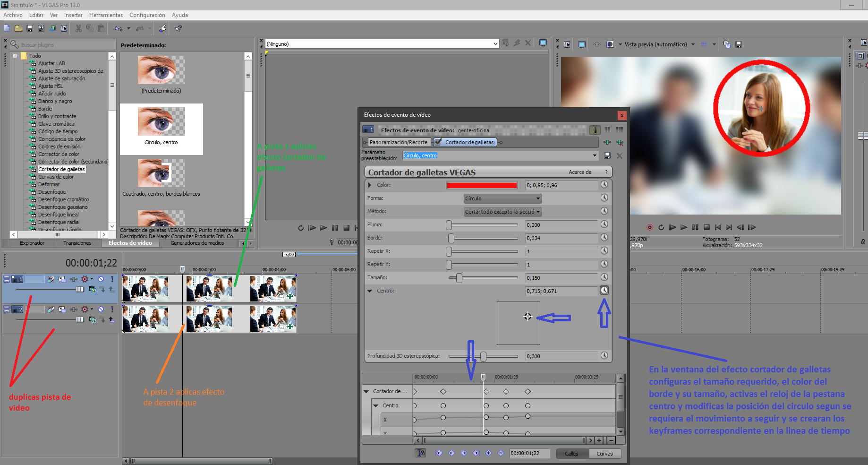
Task: Delete the current preset with X icon
Action: pos(620,155)
